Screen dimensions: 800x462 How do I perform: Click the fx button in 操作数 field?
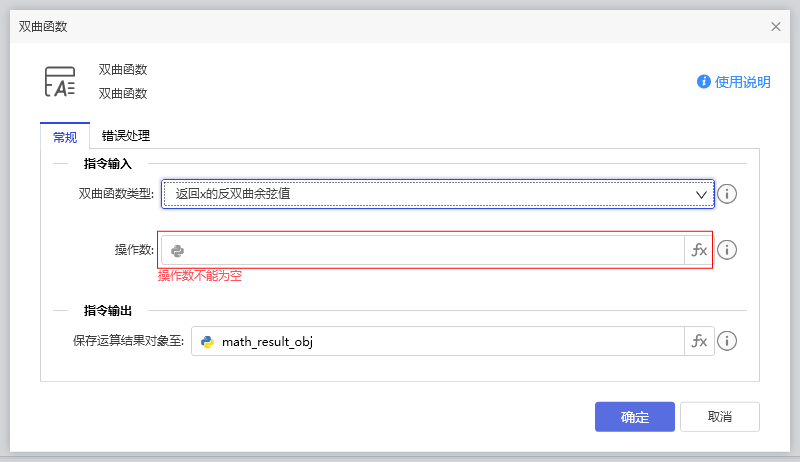click(x=699, y=250)
